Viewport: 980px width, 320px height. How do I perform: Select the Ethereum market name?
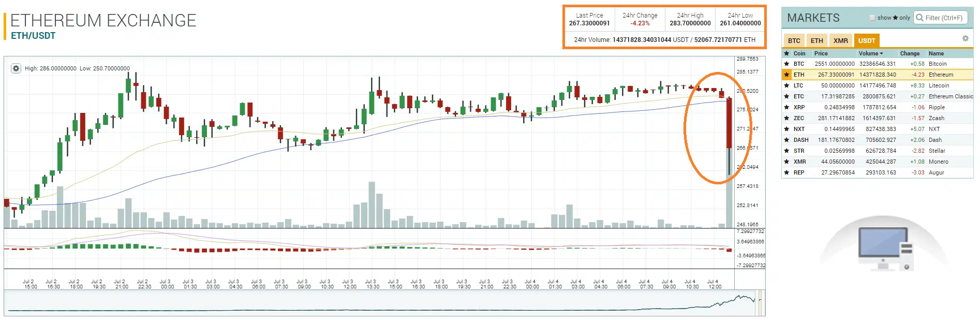click(x=941, y=75)
